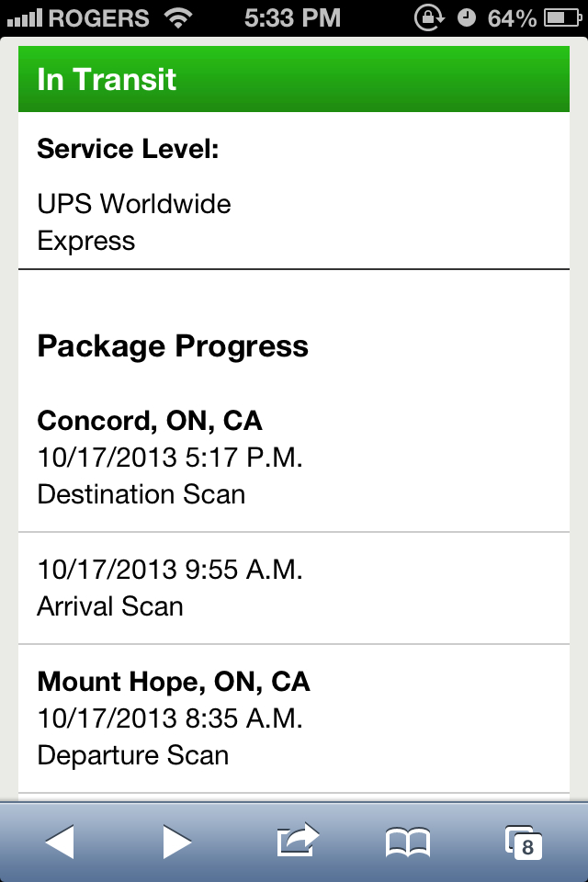
Task: Tap the Safari forward arrow
Action: click(177, 842)
